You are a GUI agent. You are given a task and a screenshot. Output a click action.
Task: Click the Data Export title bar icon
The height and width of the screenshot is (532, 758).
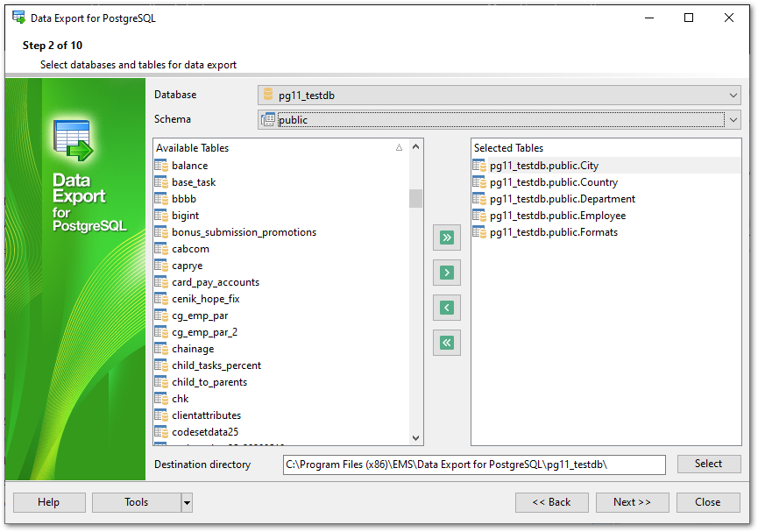point(19,18)
